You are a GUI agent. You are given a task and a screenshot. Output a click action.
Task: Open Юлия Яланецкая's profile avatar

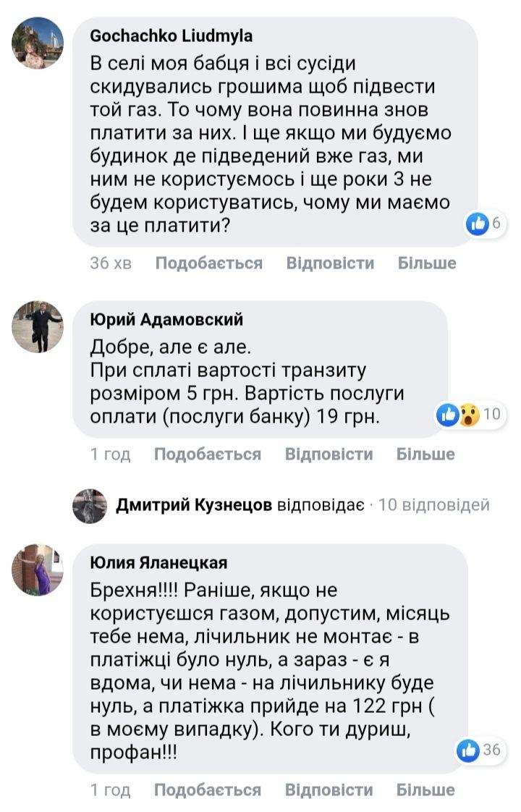[x=38, y=570]
